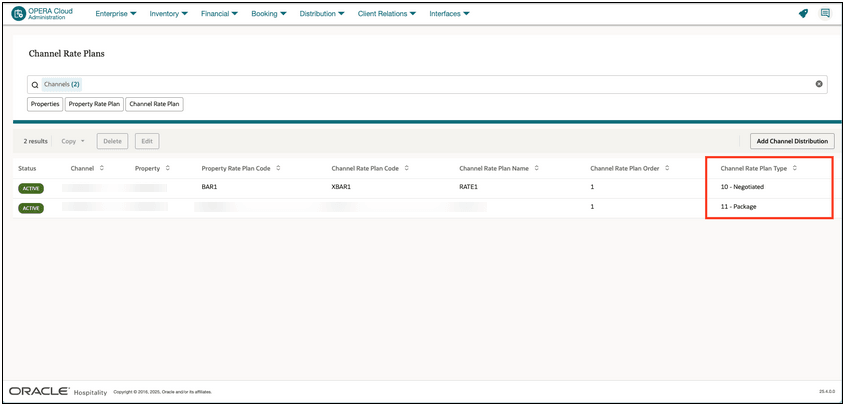Expand the Copy dropdown
Viewport: 845px width, 406px height.
(73, 141)
